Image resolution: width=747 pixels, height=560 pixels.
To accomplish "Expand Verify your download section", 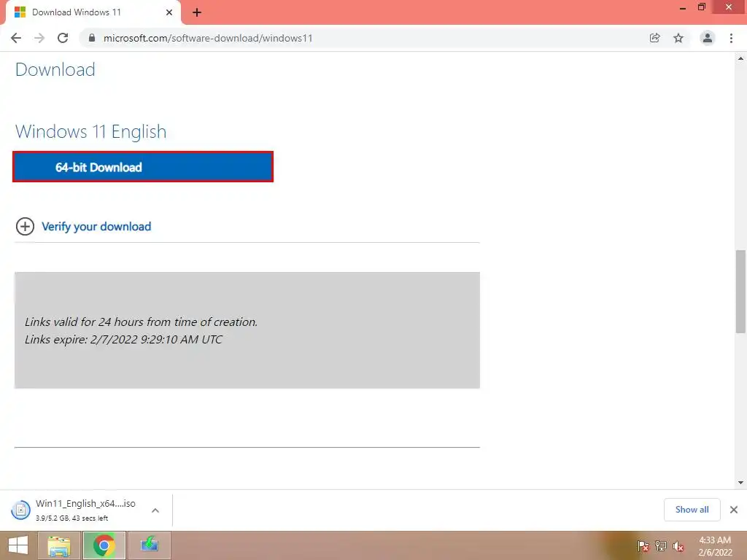I will (25, 227).
